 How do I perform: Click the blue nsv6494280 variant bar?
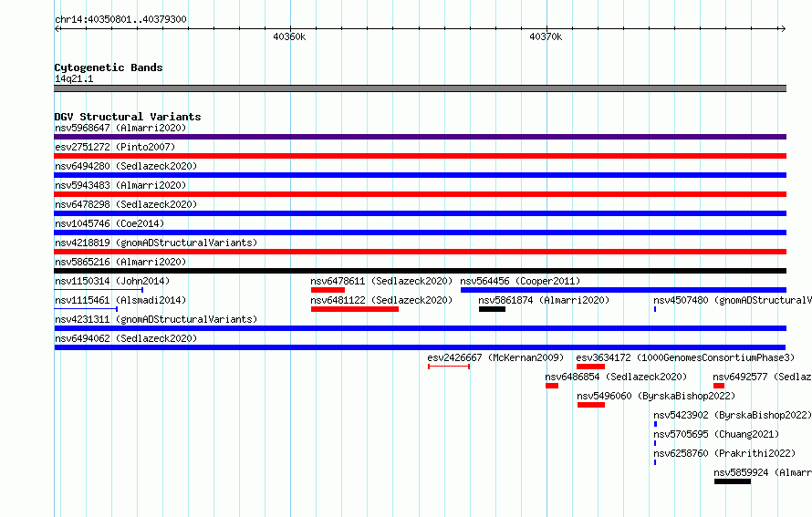coord(420,175)
